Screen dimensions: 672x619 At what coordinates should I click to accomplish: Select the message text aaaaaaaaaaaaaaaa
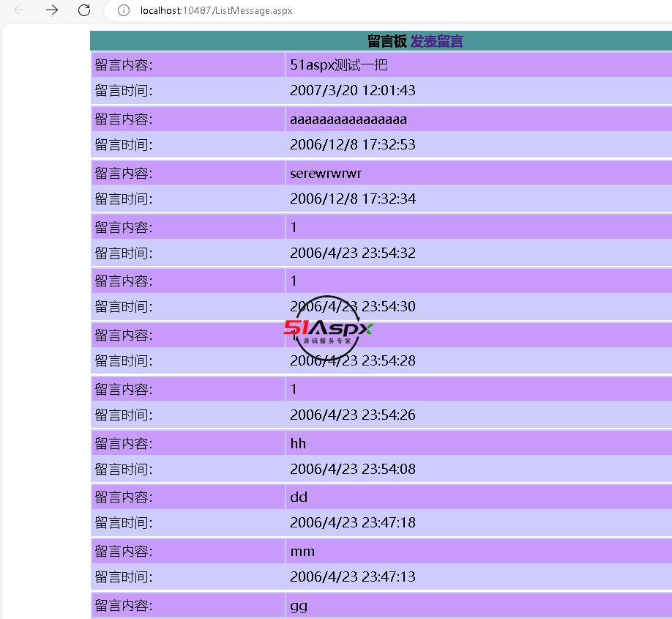(x=348, y=119)
